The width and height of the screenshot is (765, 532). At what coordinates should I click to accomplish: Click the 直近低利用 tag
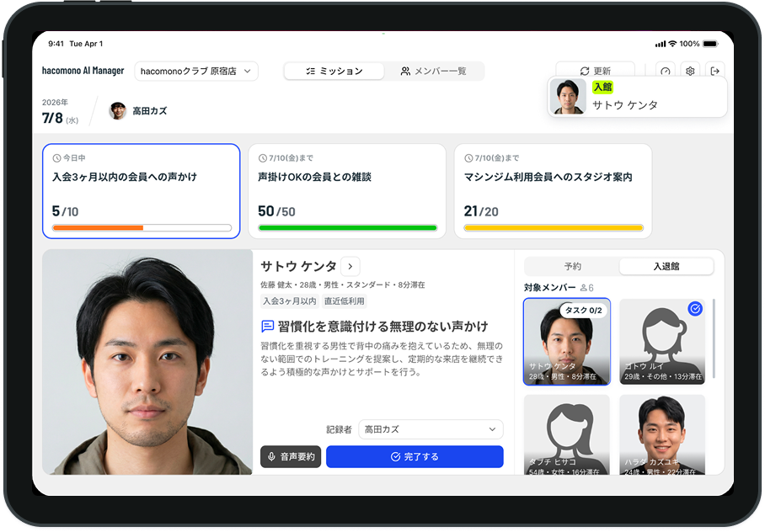tap(345, 301)
